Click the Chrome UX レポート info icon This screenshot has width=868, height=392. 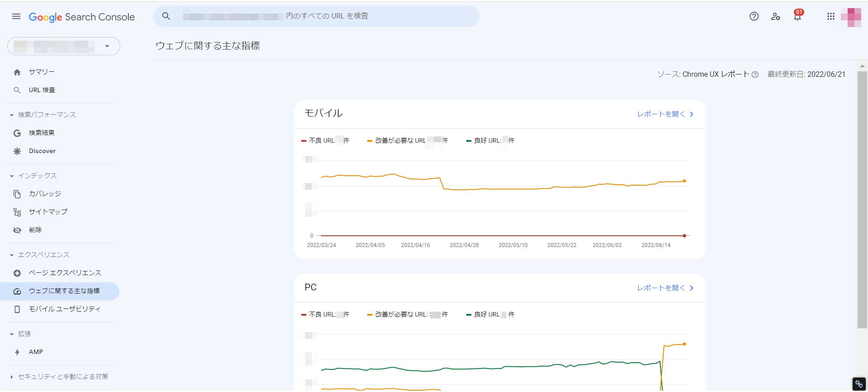pyautogui.click(x=755, y=75)
